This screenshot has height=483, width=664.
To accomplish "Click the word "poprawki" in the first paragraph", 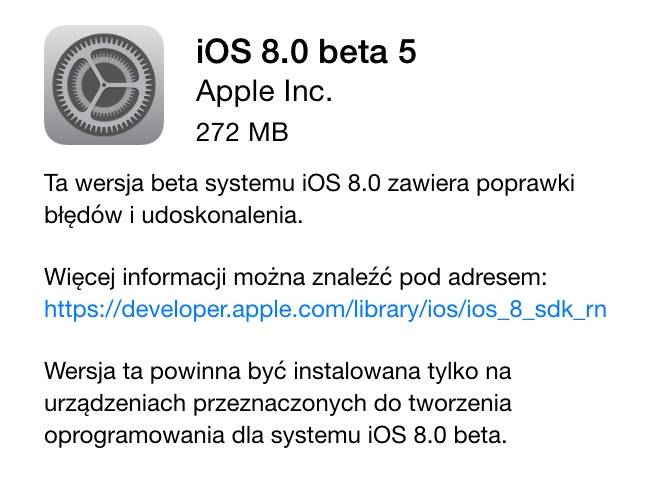I will tap(526, 185).
